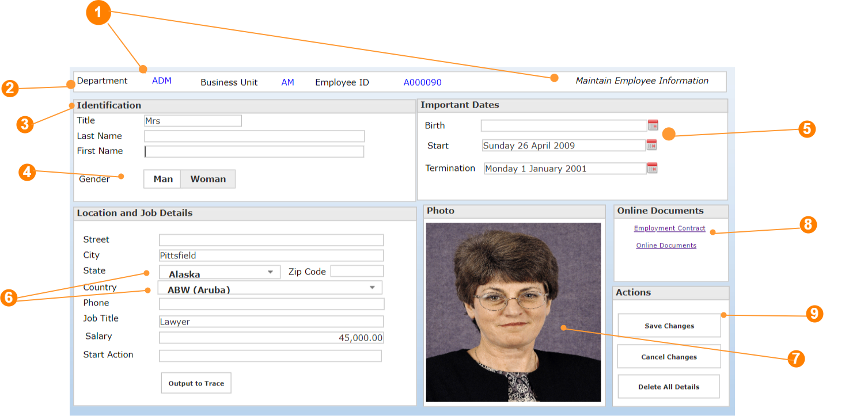Click the employee photo
The width and height of the screenshot is (868, 416).
click(513, 312)
